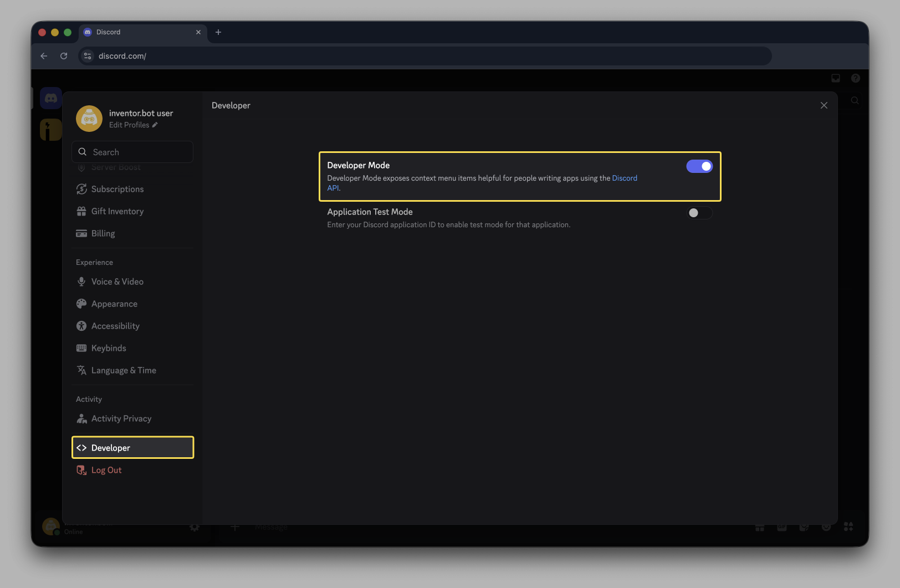Select the Discord browser tab
900x588 pixels.
[143, 32]
